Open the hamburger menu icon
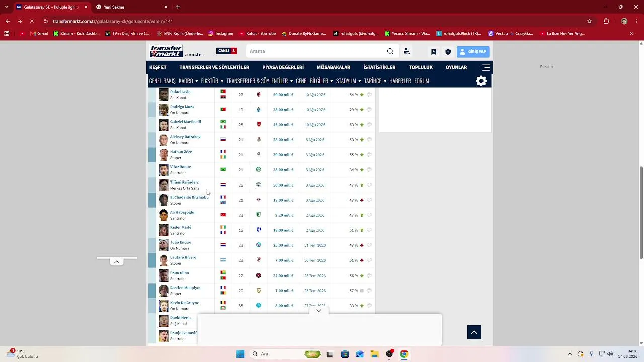The width and height of the screenshot is (644, 362). point(486,67)
